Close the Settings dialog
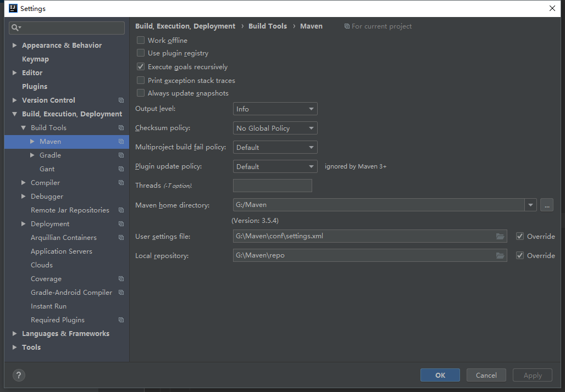This screenshot has height=392, width=565. pyautogui.click(x=552, y=8)
